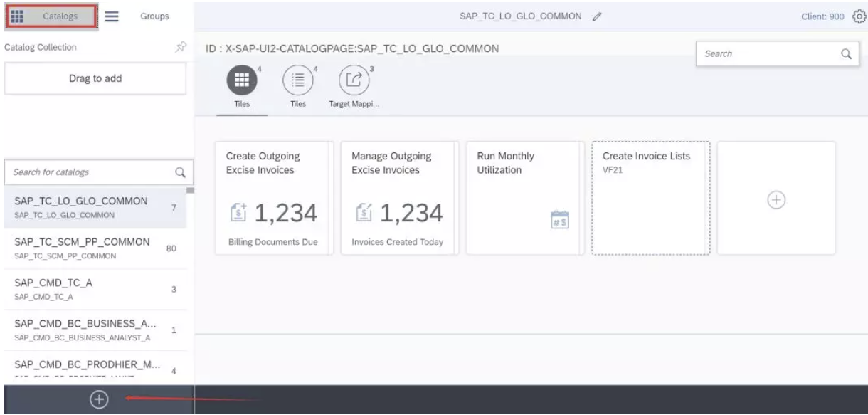Click the Client: 900 label
868x415 pixels.
click(x=822, y=16)
